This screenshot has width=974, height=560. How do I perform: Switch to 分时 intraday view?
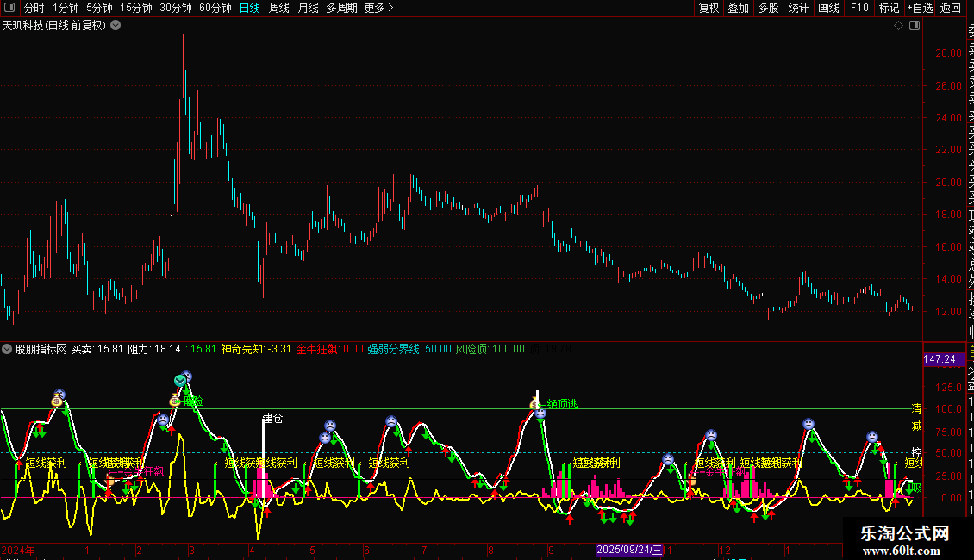(34, 8)
